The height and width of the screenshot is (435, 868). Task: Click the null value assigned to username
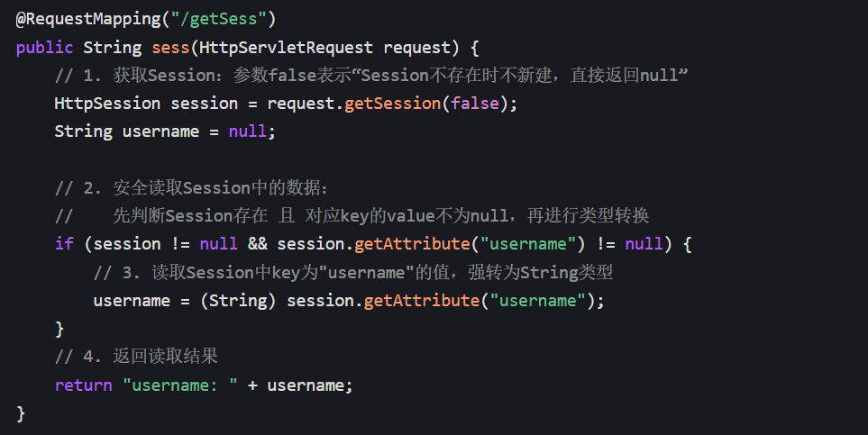[x=248, y=131]
